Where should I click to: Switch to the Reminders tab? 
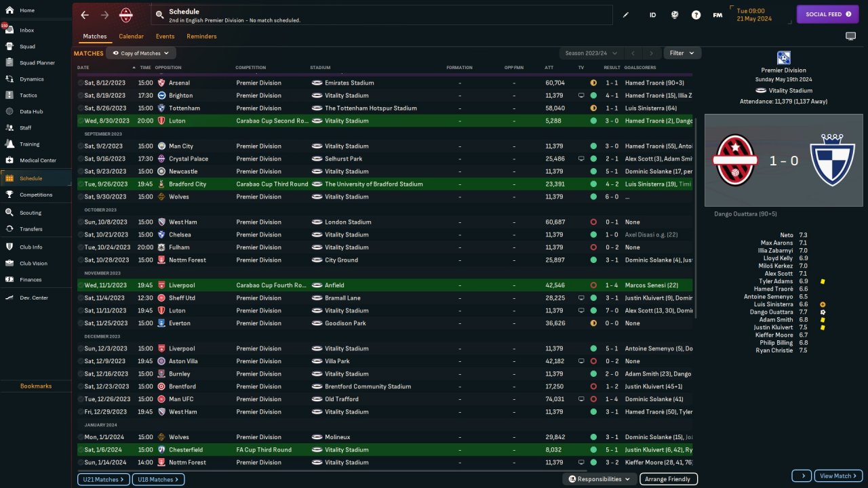point(201,36)
